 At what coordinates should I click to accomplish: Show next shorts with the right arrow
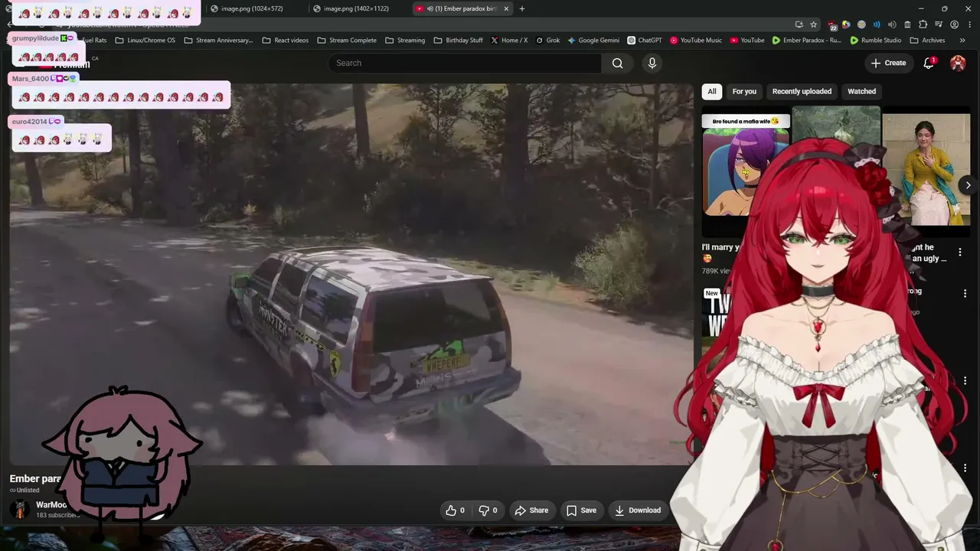(x=968, y=185)
